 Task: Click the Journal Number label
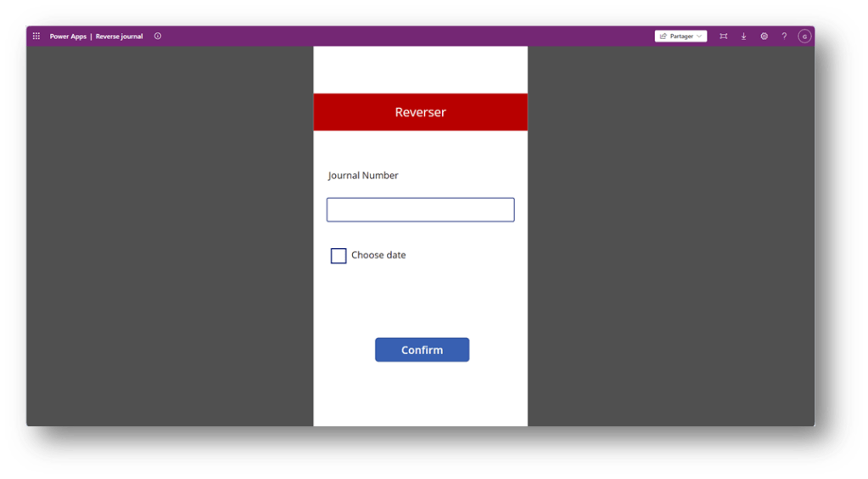[363, 176]
